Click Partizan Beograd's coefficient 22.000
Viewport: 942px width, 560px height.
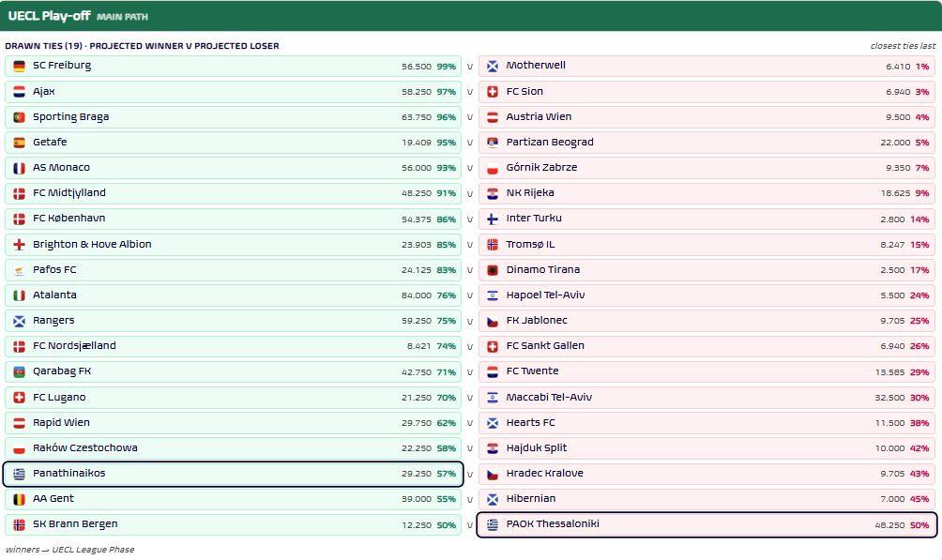tap(895, 143)
